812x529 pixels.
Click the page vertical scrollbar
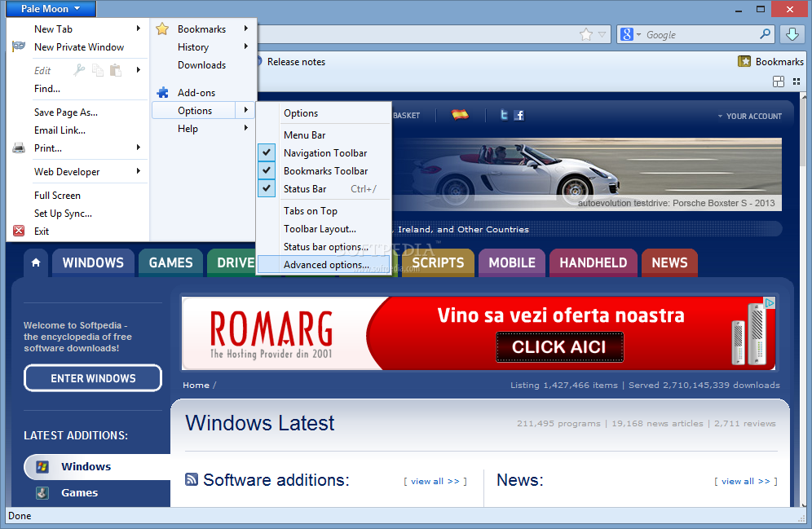point(804,300)
